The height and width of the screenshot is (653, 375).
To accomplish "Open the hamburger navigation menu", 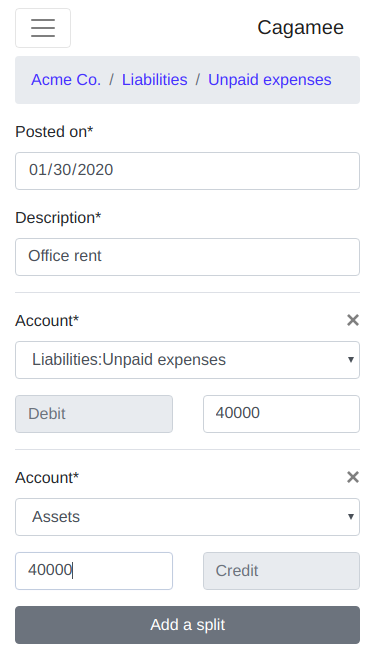I will pyautogui.click(x=43, y=28).
